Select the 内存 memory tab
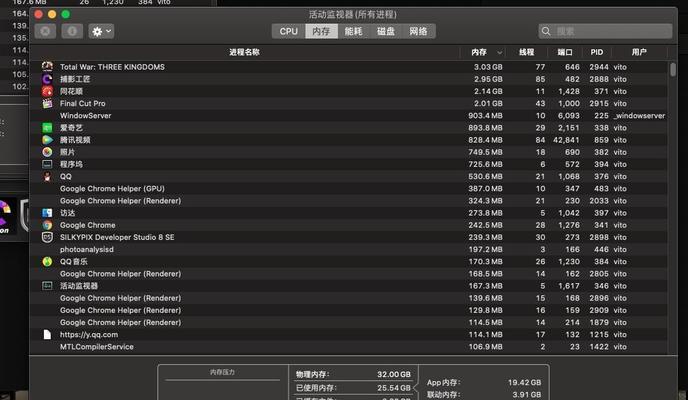 click(x=321, y=31)
